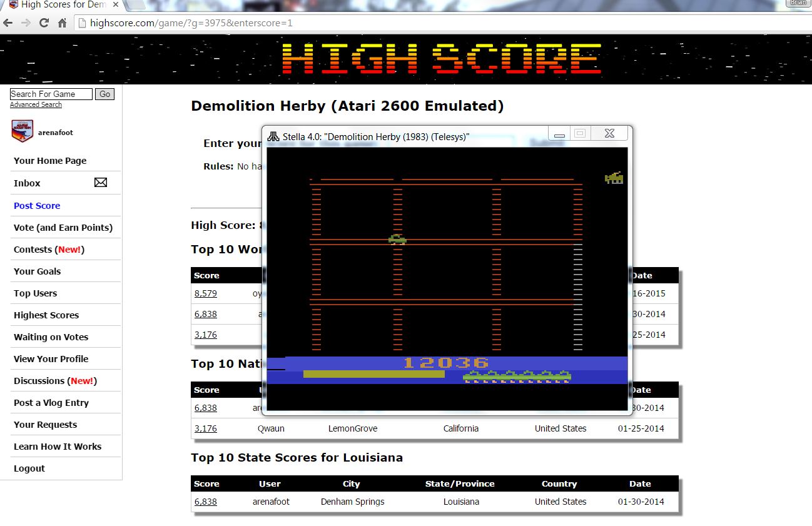The width and height of the screenshot is (812, 526).
Task: Click the Inbox envelope icon
Action: (x=101, y=183)
